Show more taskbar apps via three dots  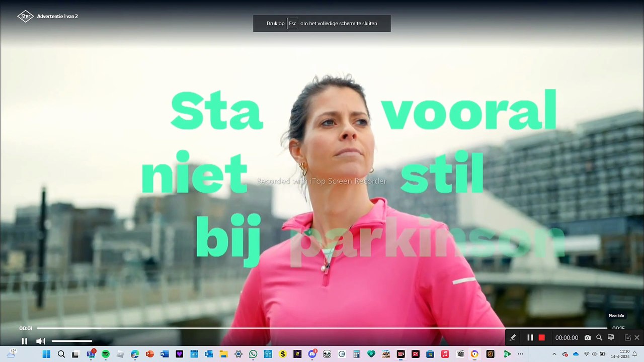tap(520, 354)
